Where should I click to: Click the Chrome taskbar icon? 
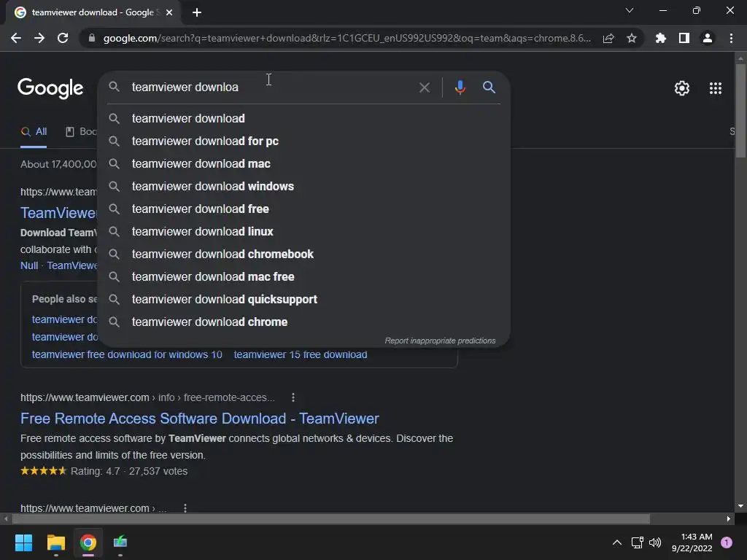[88, 542]
